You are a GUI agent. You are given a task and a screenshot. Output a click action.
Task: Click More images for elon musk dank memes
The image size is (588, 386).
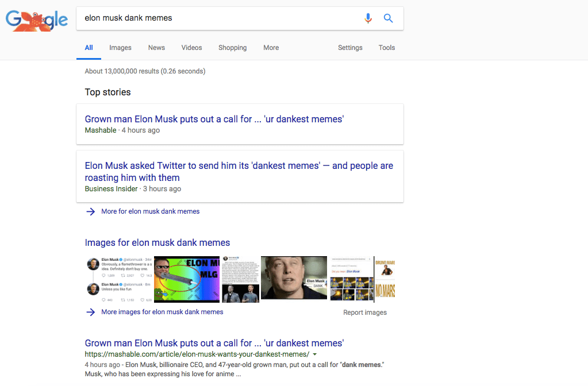tap(162, 312)
